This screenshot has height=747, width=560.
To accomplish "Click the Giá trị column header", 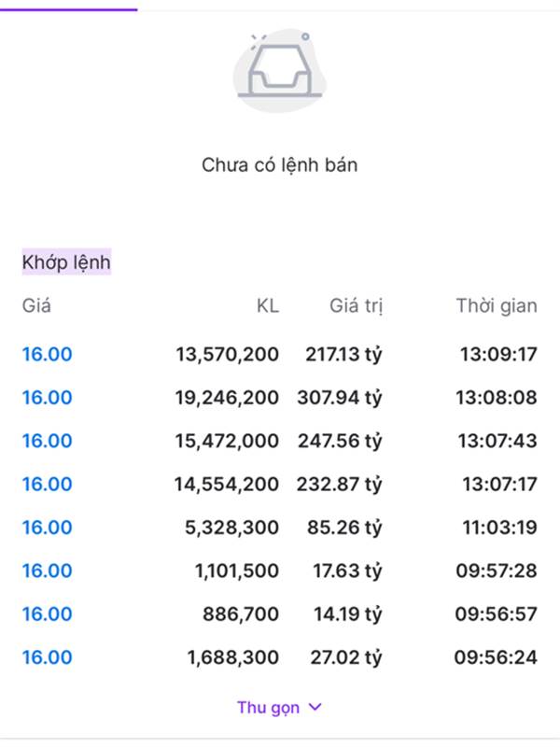I will click(356, 306).
